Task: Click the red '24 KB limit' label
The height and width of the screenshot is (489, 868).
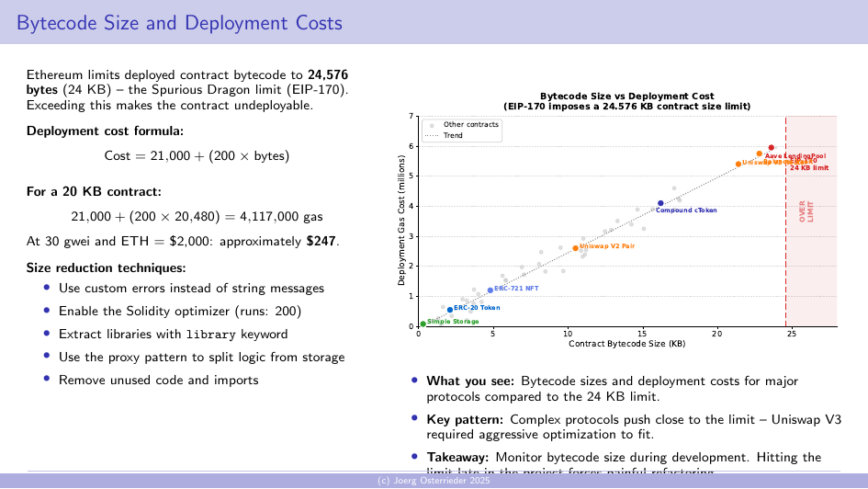Action: tap(809, 168)
